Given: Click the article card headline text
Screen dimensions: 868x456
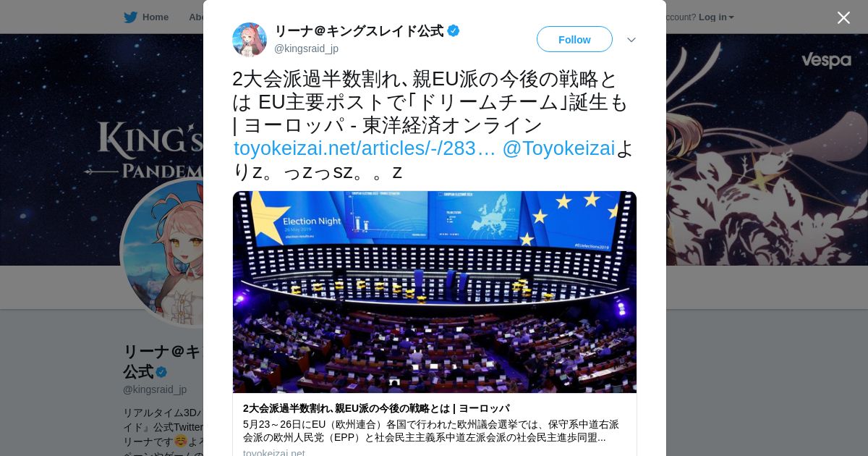Looking at the screenshot, I should click(x=376, y=408).
